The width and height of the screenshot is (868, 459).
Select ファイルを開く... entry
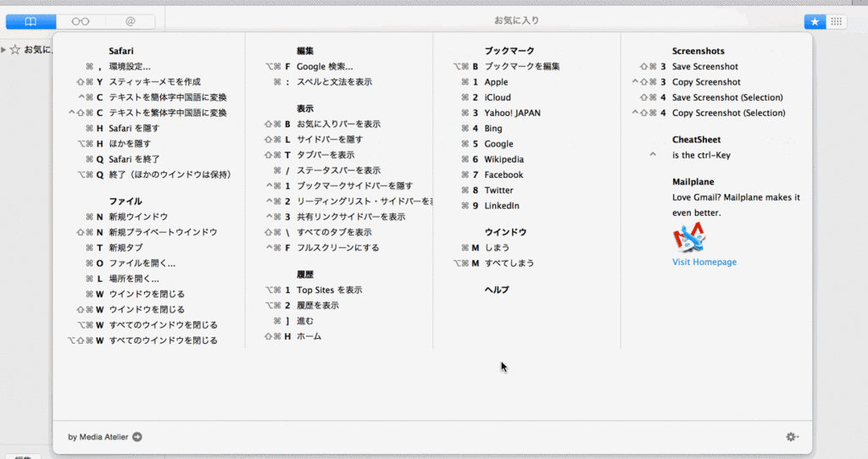142,263
